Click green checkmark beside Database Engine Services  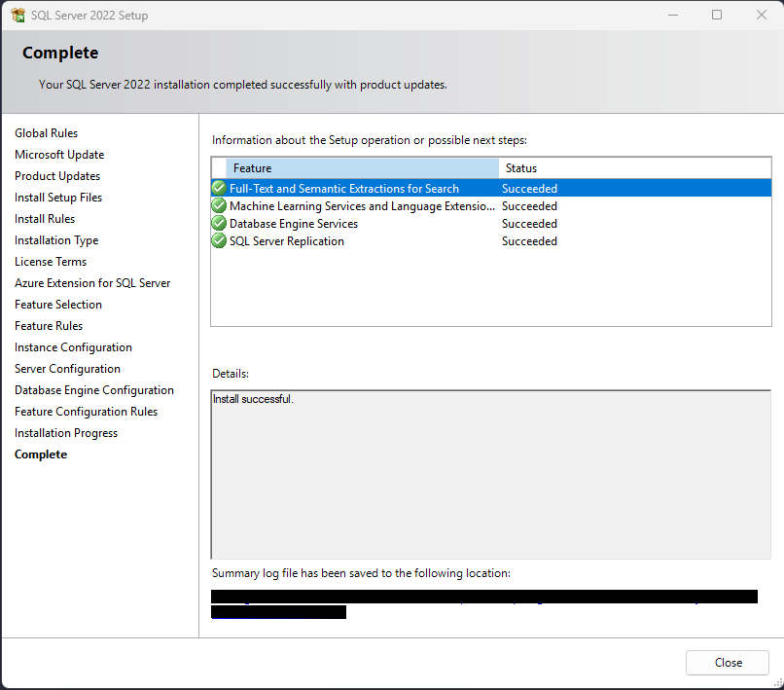coord(219,224)
